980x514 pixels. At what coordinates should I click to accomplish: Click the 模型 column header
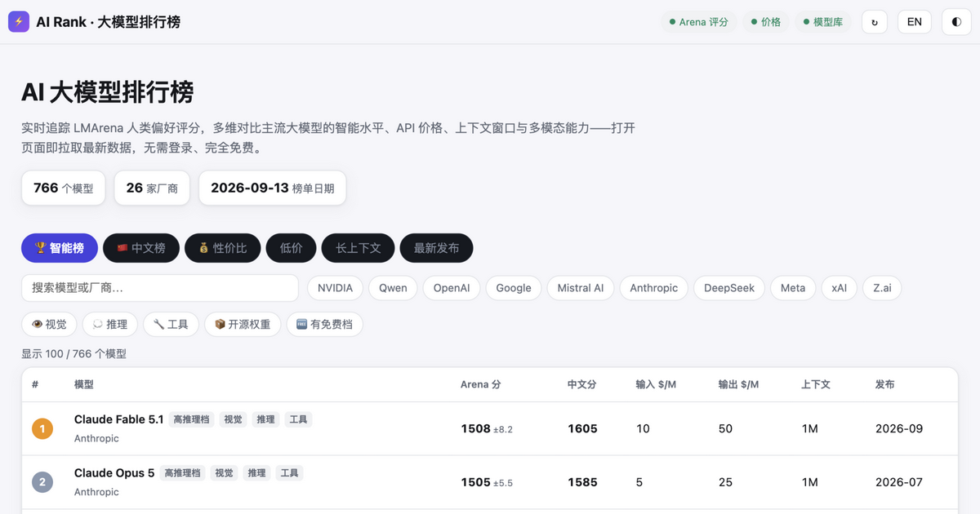(x=84, y=384)
